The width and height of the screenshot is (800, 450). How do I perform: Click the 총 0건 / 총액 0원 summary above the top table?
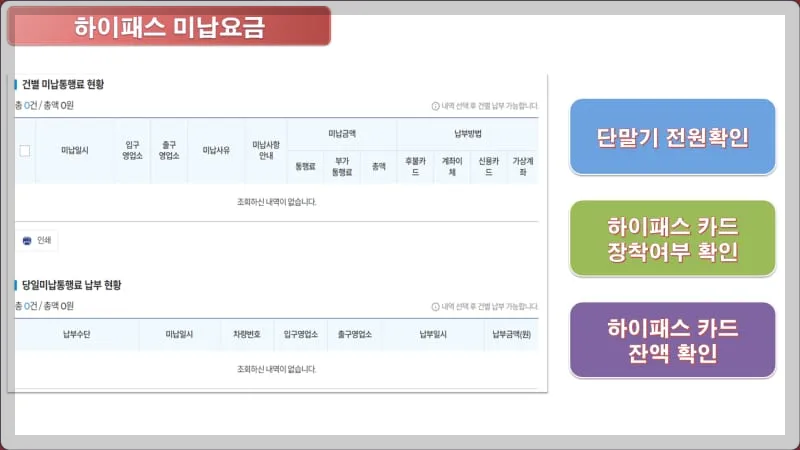pyautogui.click(x=44, y=106)
